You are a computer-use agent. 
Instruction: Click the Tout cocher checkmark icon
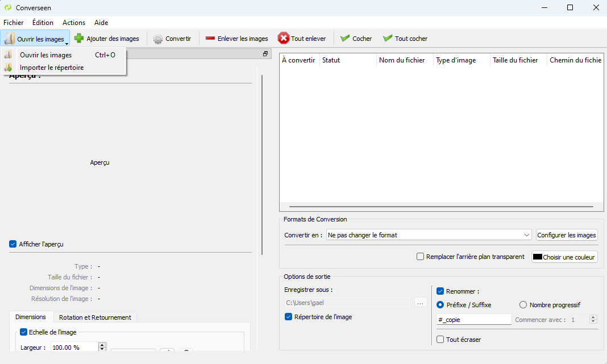(x=388, y=39)
